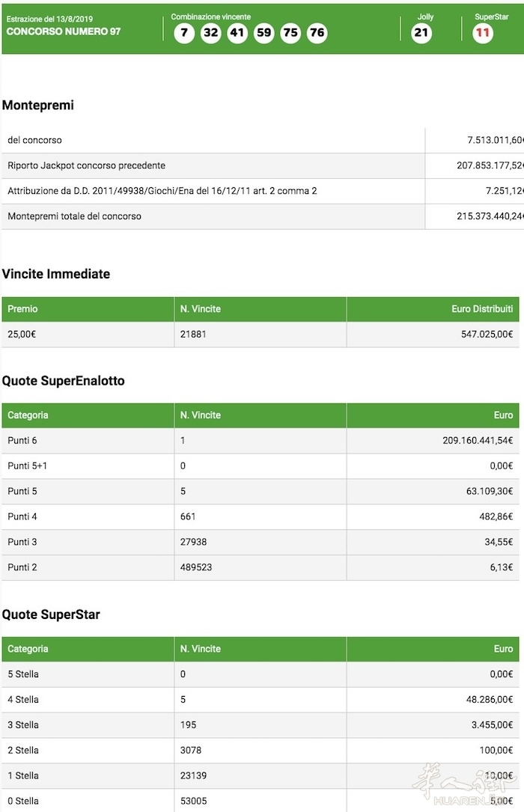Select the Riporto Jackpot concorso precedente row

click(87, 165)
